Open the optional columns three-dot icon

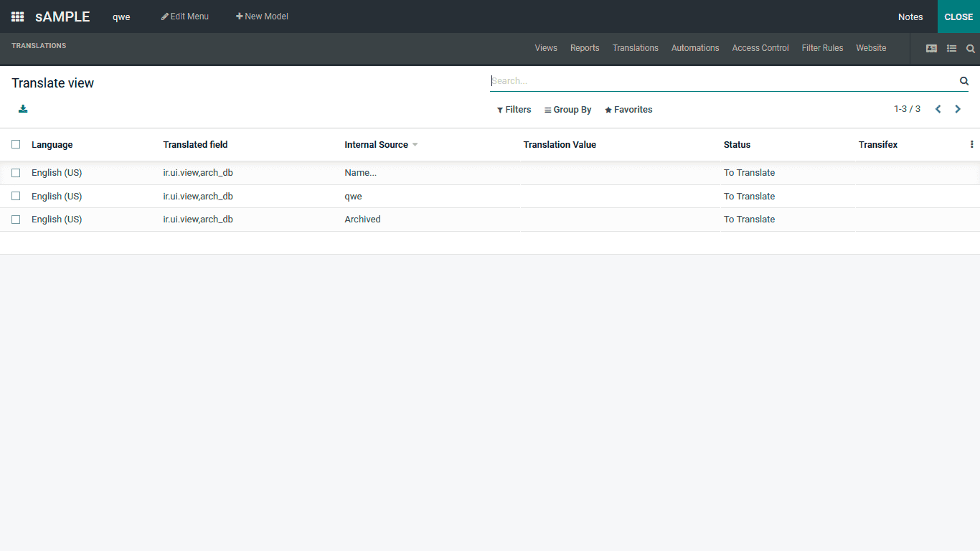(x=971, y=144)
